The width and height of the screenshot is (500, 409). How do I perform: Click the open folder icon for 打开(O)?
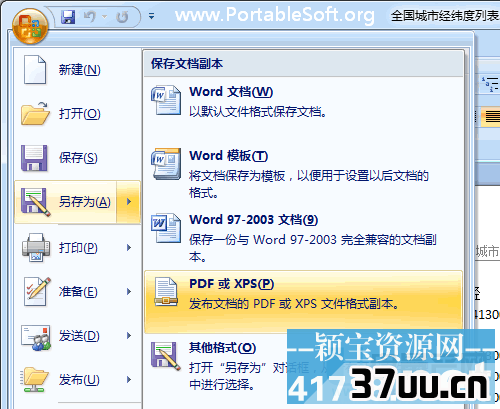click(x=35, y=114)
